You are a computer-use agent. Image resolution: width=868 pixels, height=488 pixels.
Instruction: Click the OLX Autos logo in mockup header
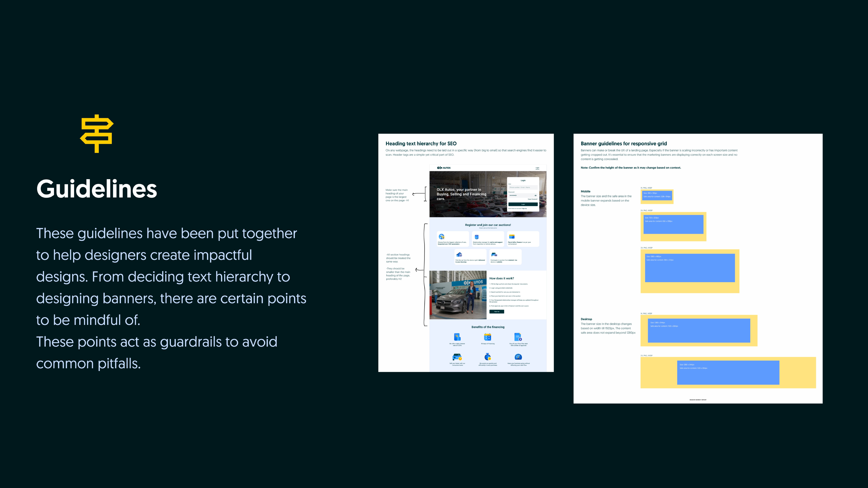(x=444, y=168)
